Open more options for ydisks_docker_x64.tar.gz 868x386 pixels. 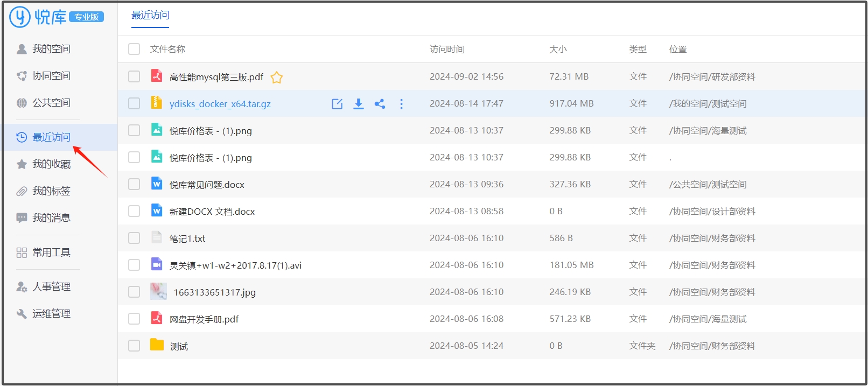(x=401, y=104)
